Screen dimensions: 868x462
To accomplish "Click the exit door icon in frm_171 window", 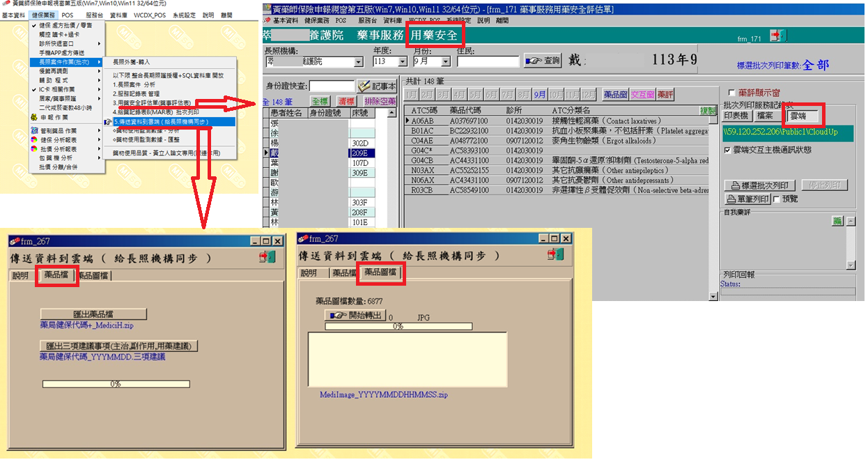I will click(777, 36).
